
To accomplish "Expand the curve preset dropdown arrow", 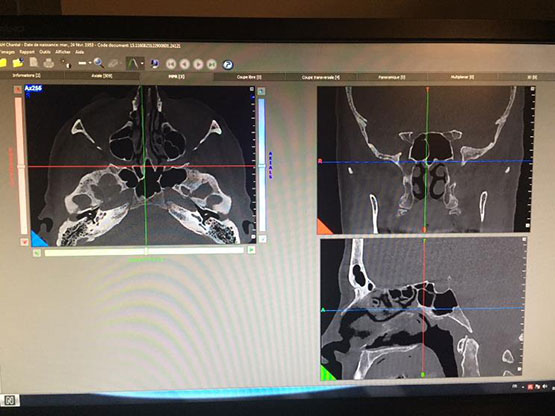I will (142, 64).
